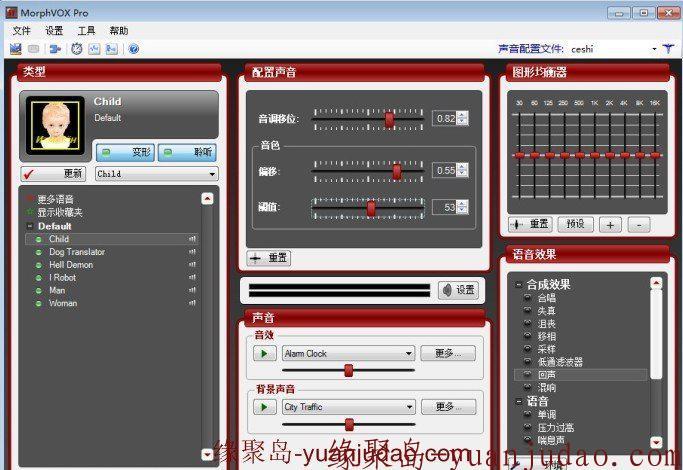
Task: Click the 显示收藏夹 favorites icon
Action: [30, 212]
